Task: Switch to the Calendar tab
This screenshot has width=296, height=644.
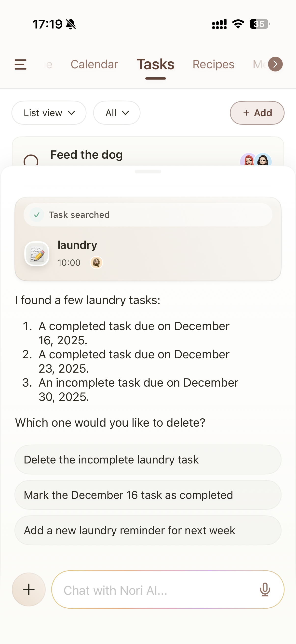Action: coord(94,65)
